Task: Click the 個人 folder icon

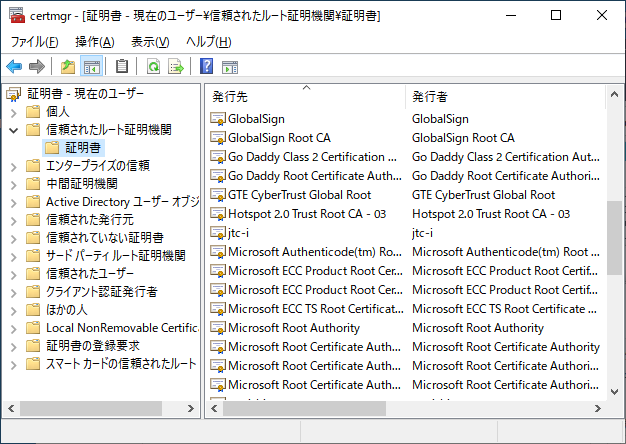Action: coord(33,111)
